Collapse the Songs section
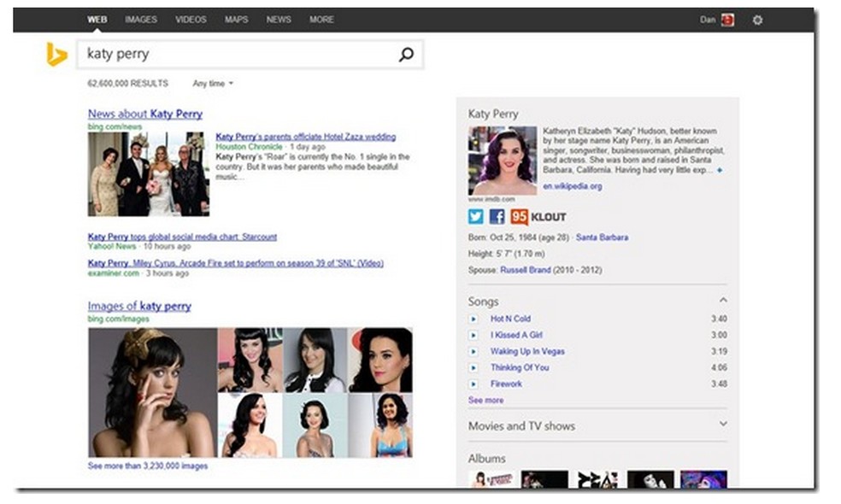This screenshot has width=841, height=504. coord(724,300)
